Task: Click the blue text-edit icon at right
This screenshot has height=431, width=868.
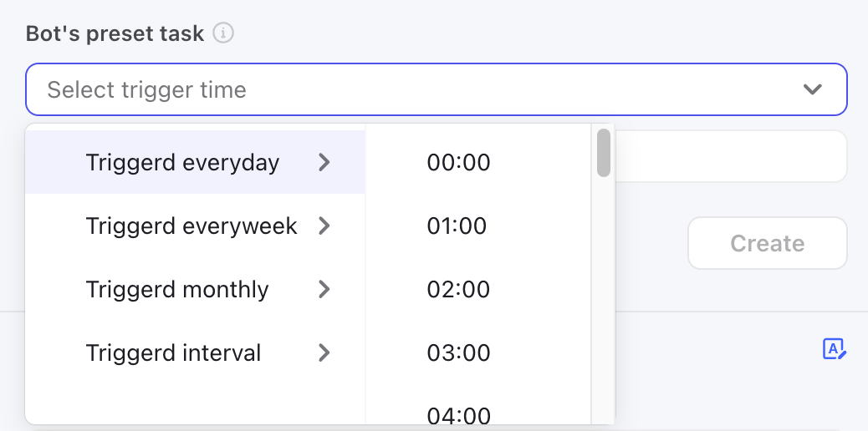Action: point(835,349)
